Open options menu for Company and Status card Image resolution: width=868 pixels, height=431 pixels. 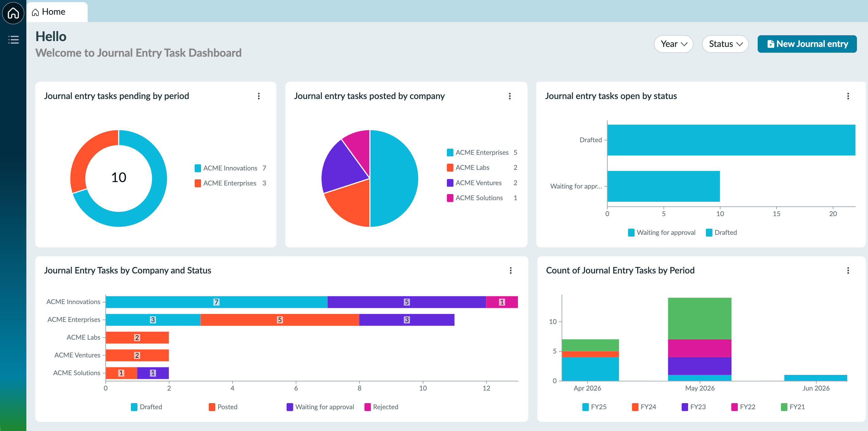click(511, 270)
